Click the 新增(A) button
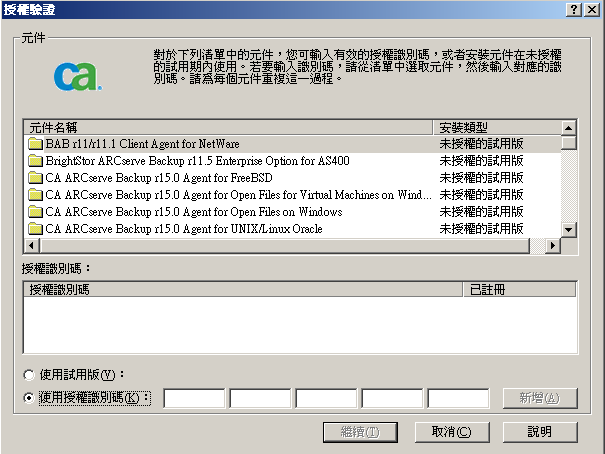The width and height of the screenshot is (605, 454). coord(540,398)
